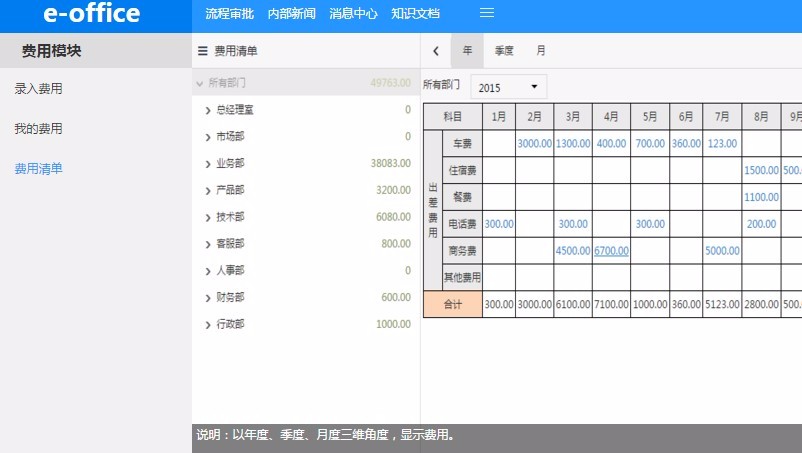Switch to the 年 tab
The image size is (802, 453).
tap(467, 51)
